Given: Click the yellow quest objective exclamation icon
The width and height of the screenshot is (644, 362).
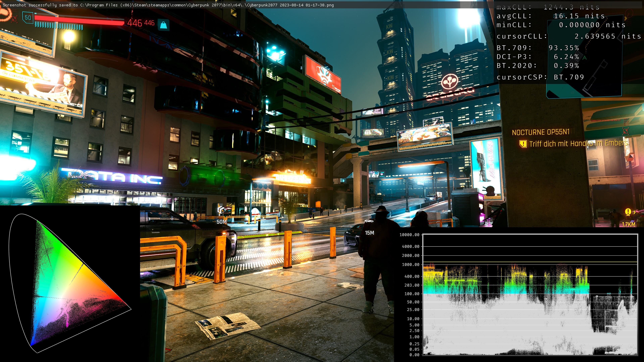Looking at the screenshot, I should point(523,144).
